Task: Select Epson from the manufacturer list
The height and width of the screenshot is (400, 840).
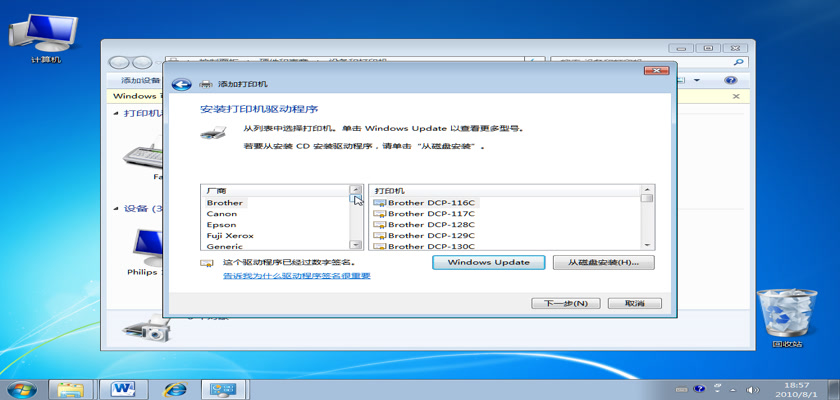Action: pyautogui.click(x=222, y=224)
